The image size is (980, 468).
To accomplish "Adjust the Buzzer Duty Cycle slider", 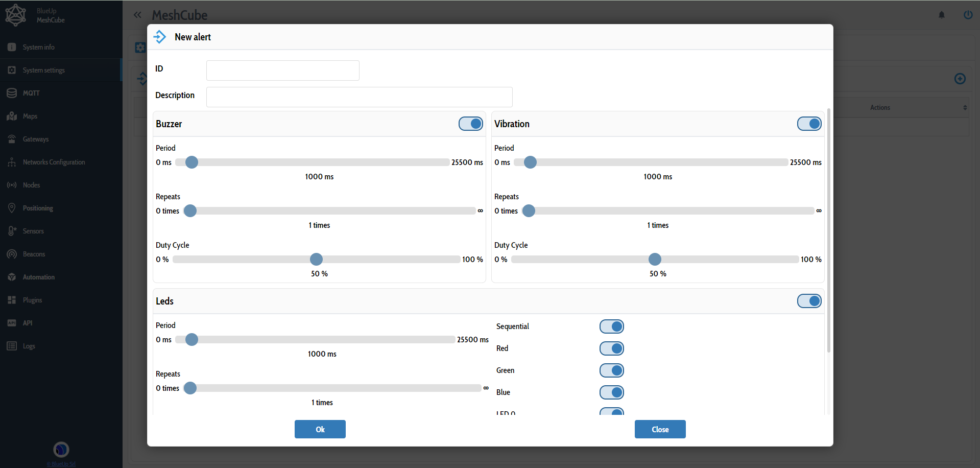I will click(x=316, y=259).
